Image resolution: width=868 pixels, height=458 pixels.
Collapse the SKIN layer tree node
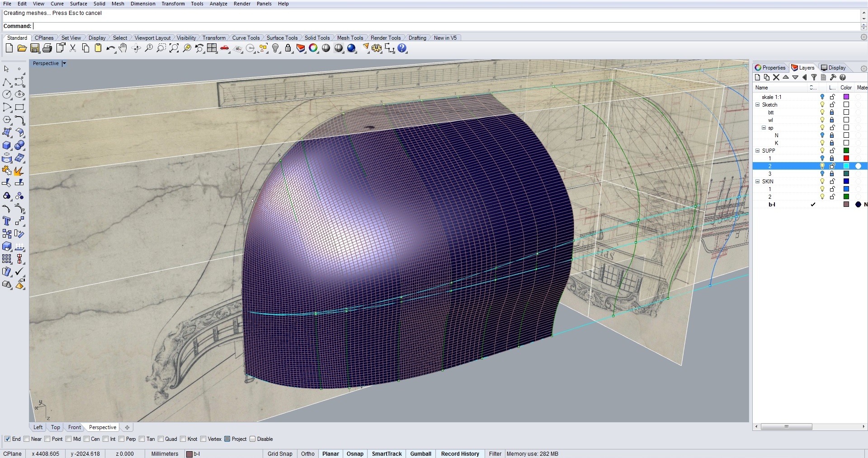(x=758, y=182)
